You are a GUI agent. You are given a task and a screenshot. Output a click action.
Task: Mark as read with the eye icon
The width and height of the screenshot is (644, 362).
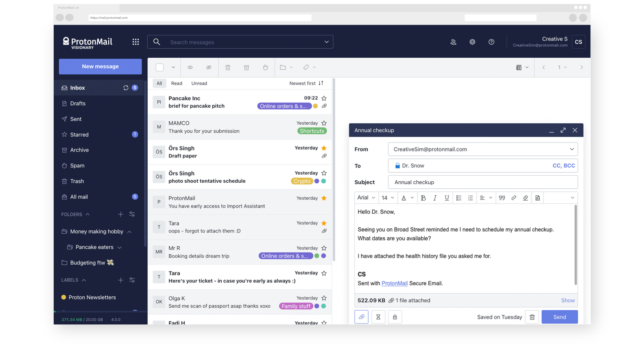(190, 67)
